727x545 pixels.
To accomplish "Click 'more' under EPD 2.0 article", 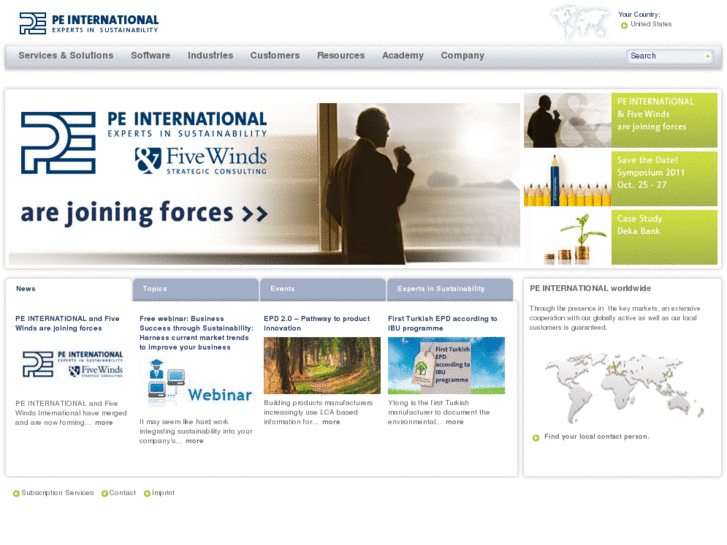I will pyautogui.click(x=331, y=422).
